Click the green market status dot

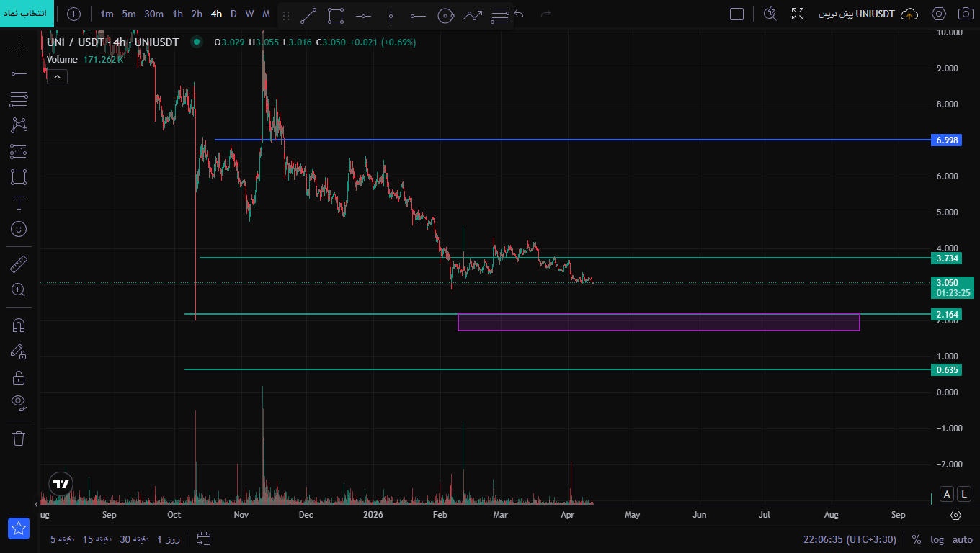[x=196, y=42]
